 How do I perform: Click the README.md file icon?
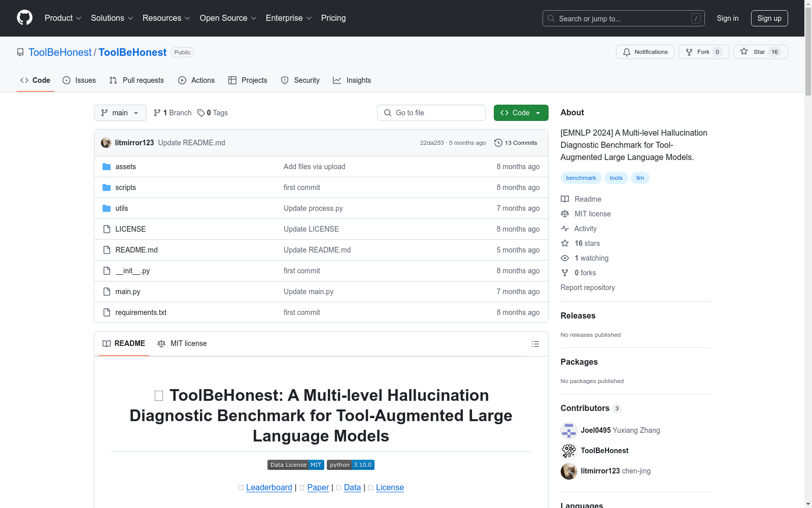(107, 250)
